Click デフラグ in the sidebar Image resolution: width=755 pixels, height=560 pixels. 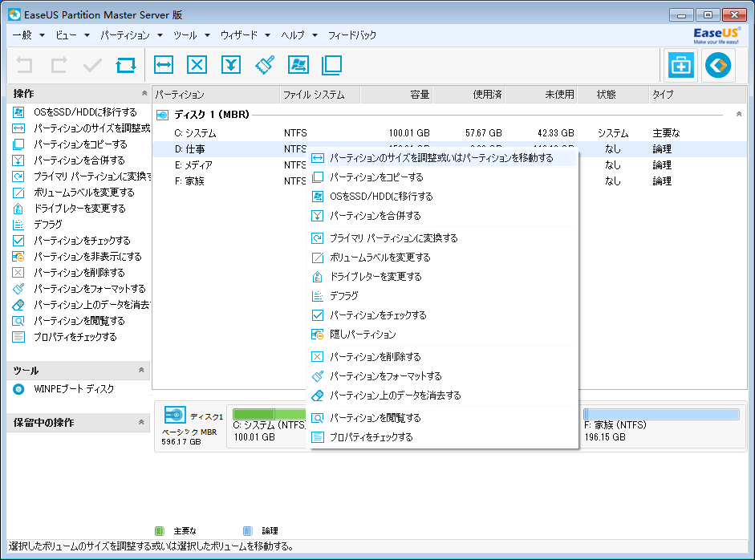pyautogui.click(x=47, y=225)
